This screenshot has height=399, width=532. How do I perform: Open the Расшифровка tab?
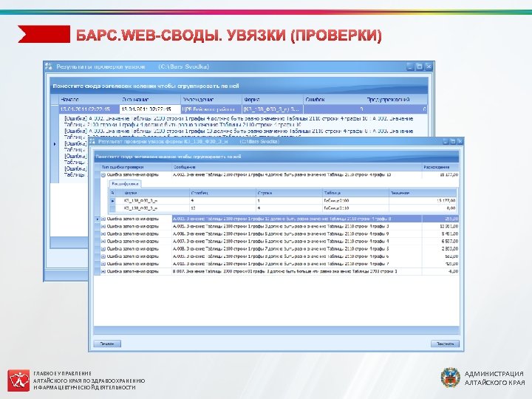pyautogui.click(x=125, y=183)
